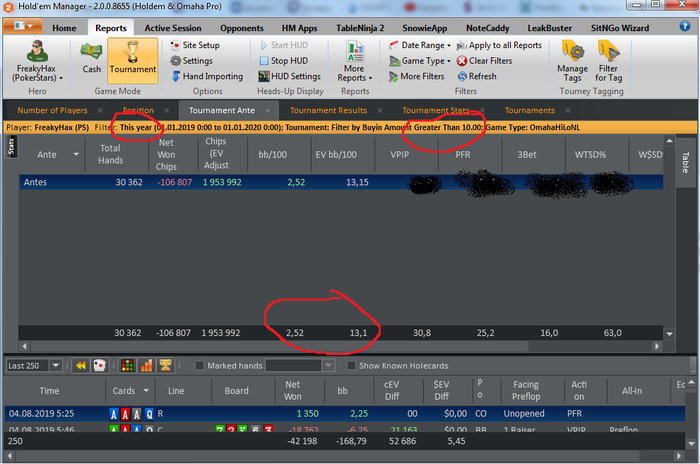Sort by VPIP column header
The height and width of the screenshot is (464, 700).
400,155
